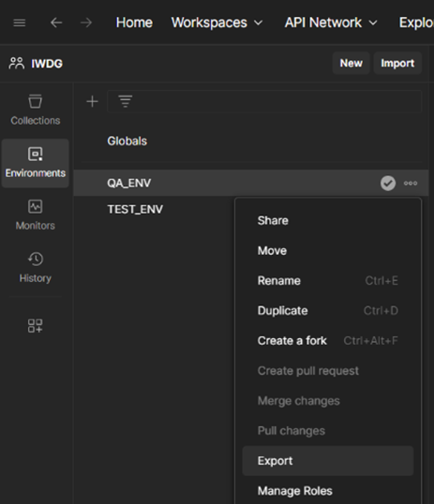Click the QA_ENV three-dot options icon
The image size is (434, 504).
pos(411,184)
